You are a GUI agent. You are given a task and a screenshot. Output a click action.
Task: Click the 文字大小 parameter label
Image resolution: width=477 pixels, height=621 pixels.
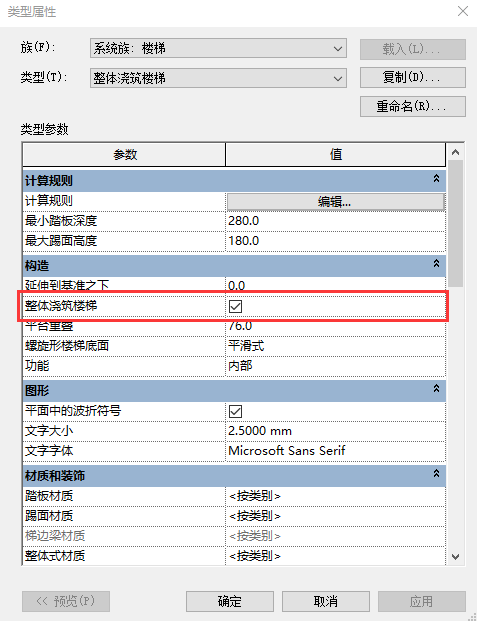pyautogui.click(x=49, y=431)
